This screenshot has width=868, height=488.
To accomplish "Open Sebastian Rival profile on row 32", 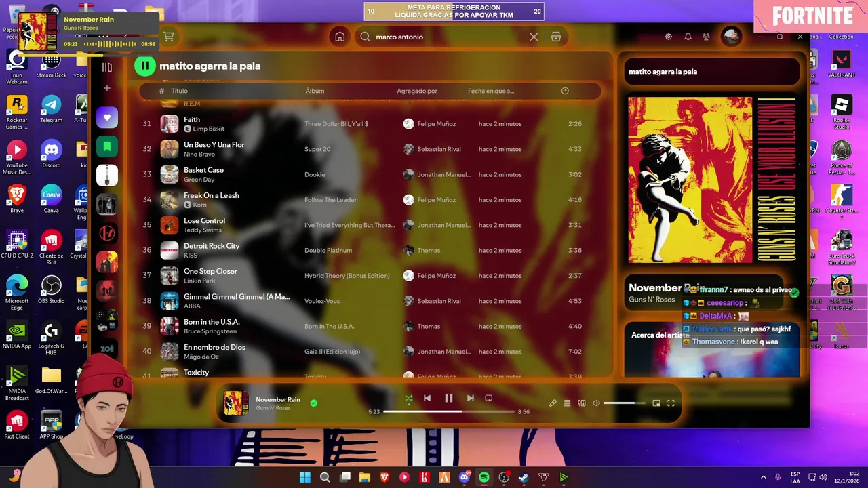I will (439, 149).
